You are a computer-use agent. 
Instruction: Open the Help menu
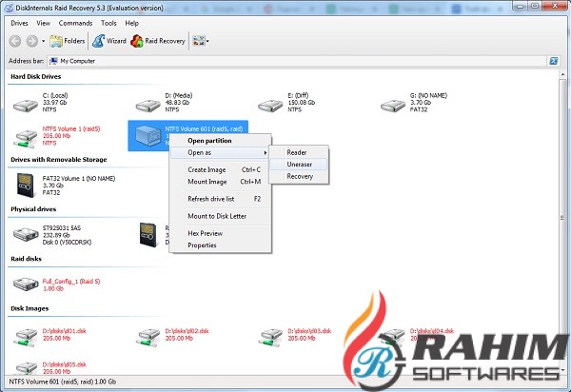[131, 23]
